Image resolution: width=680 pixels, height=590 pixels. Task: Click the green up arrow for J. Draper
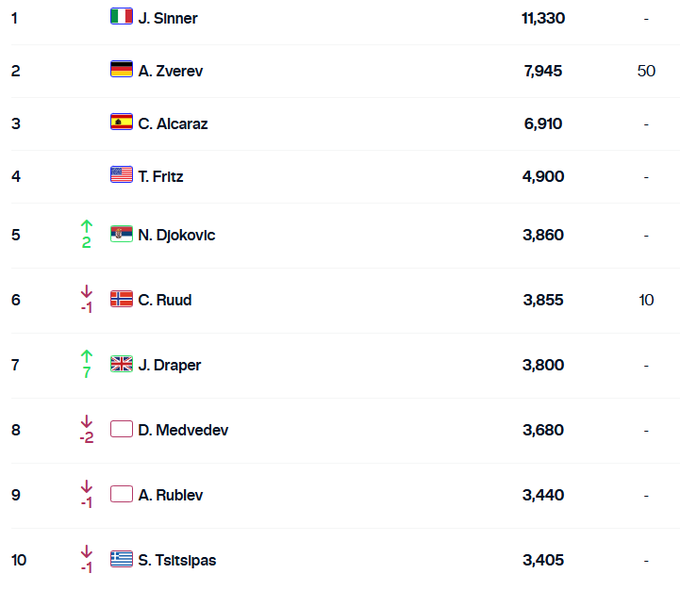click(86, 357)
